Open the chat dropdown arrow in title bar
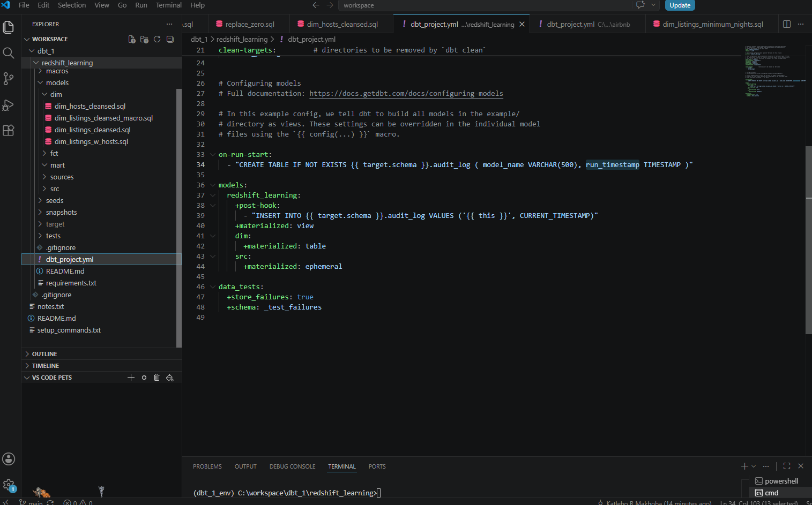Viewport: 812px width, 505px height. point(653,5)
